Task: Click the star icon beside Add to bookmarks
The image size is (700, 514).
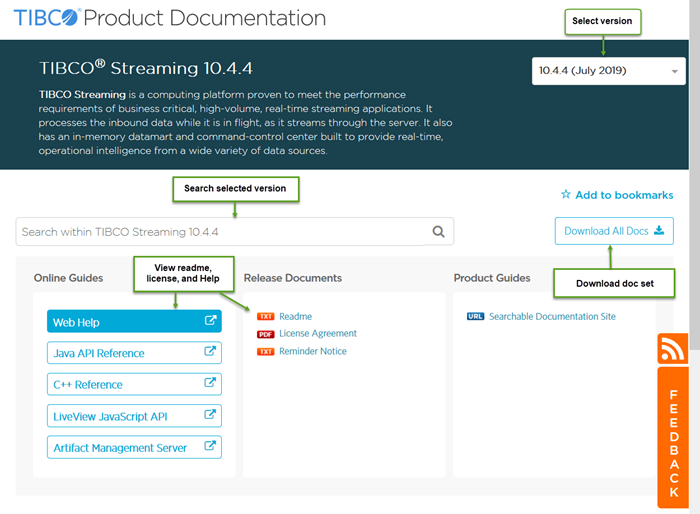Action: tap(566, 195)
